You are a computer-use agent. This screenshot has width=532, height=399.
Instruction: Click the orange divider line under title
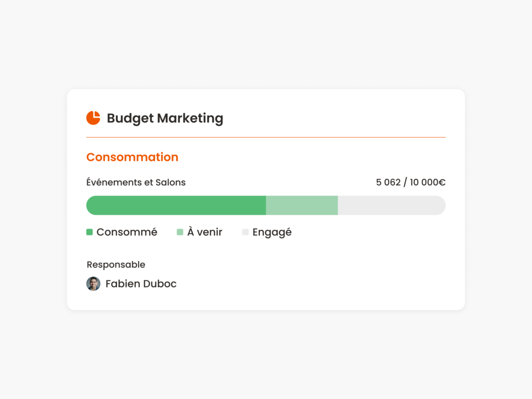pyautogui.click(x=265, y=137)
